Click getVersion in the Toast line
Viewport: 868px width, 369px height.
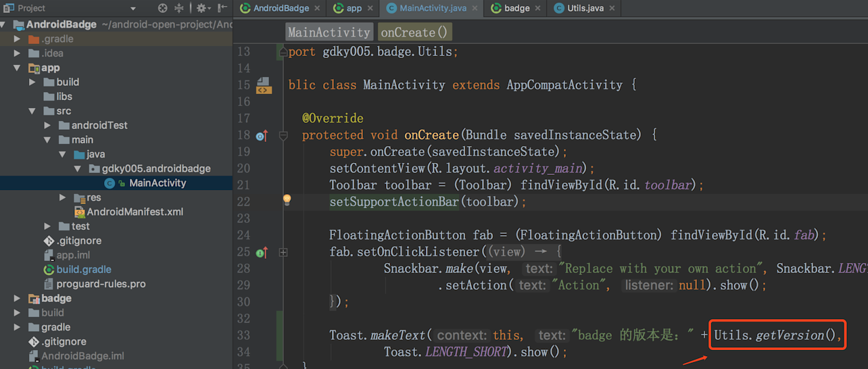click(x=790, y=335)
